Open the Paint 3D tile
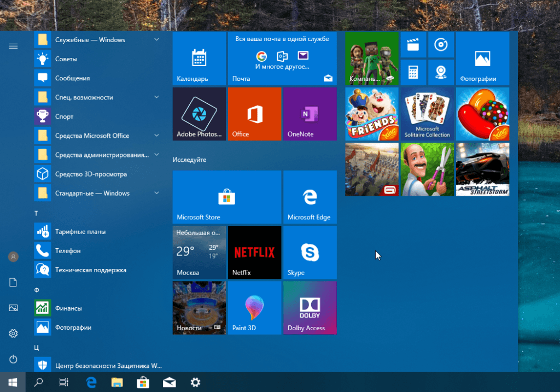This screenshot has width=560, height=392. point(254,308)
